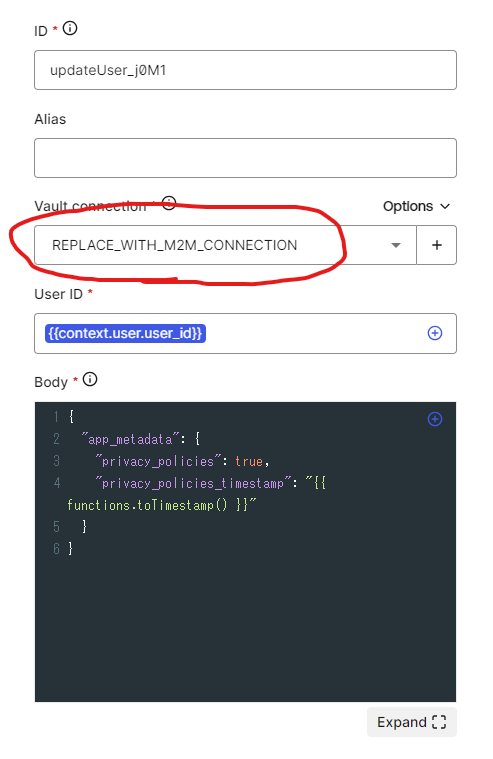
Task: Click empty space in the User ID field
Action: (x=315, y=333)
